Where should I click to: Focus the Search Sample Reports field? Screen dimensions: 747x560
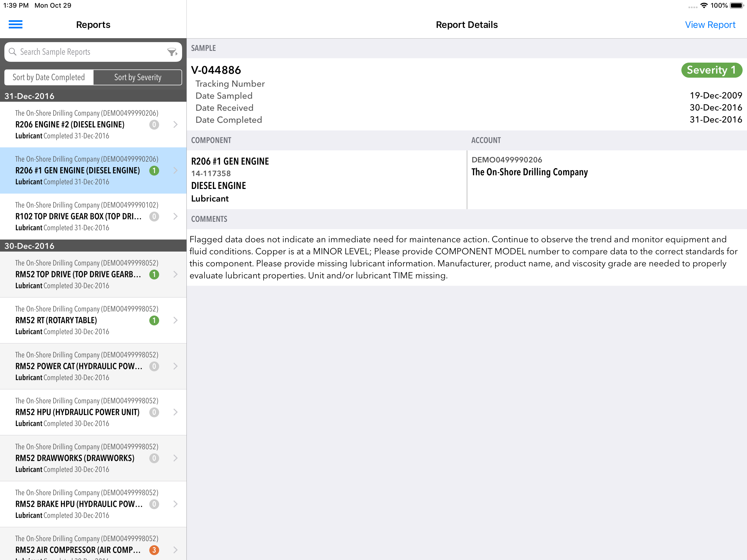pos(93,52)
